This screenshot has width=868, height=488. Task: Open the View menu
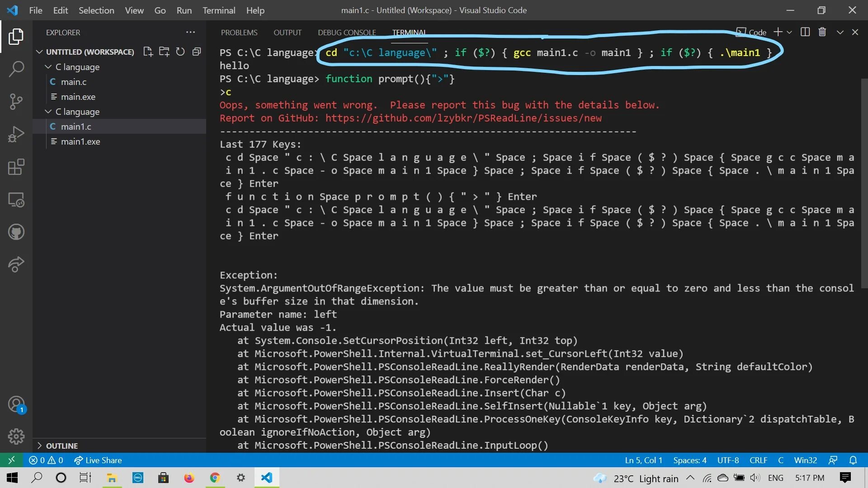click(134, 10)
